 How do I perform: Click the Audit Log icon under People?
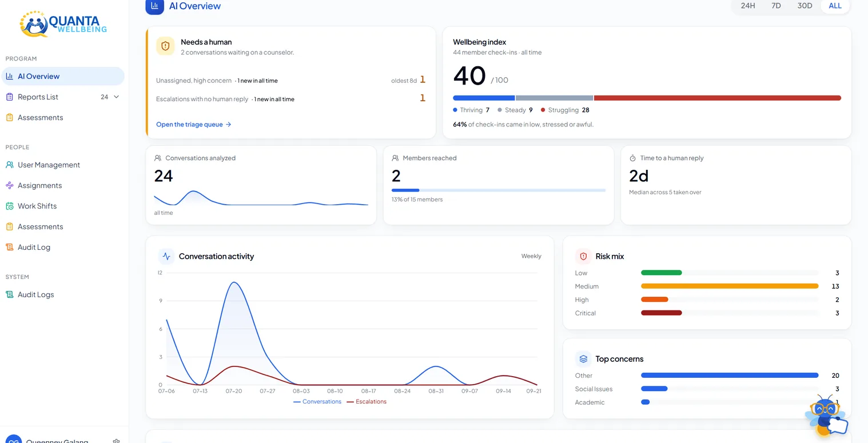point(9,248)
